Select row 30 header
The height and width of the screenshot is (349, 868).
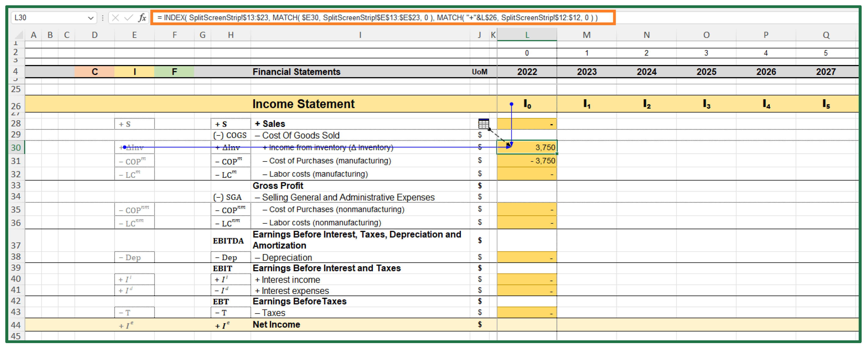coord(16,147)
